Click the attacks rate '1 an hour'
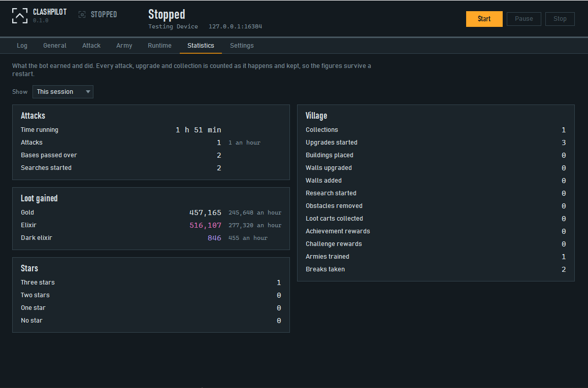Viewport: 588px width, 388px height. [x=244, y=143]
